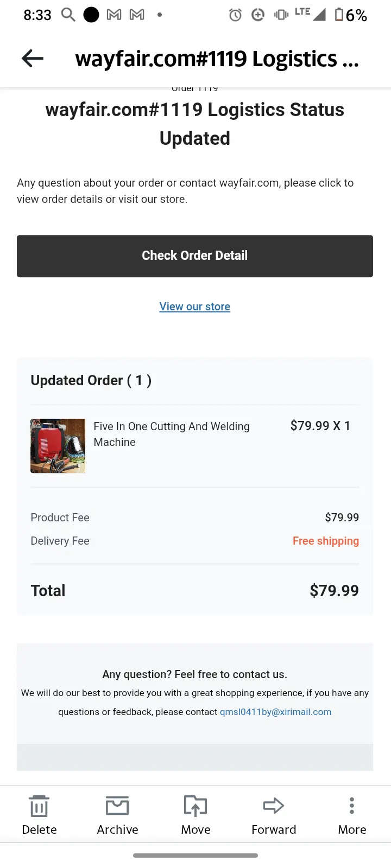
Task: Open the Move to folder option
Action: pyautogui.click(x=195, y=814)
